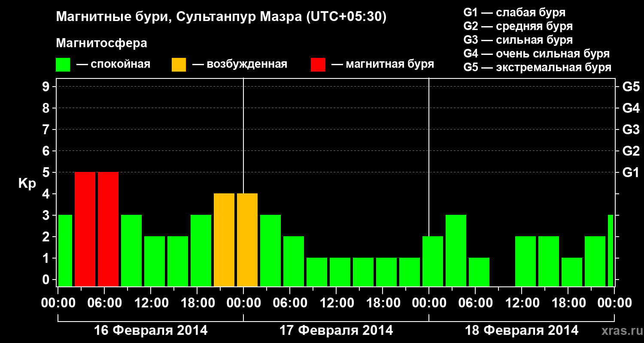Click the green Kp 3 bar after the 17 February orange bar
Screen dimensions: 644x343
270,250
